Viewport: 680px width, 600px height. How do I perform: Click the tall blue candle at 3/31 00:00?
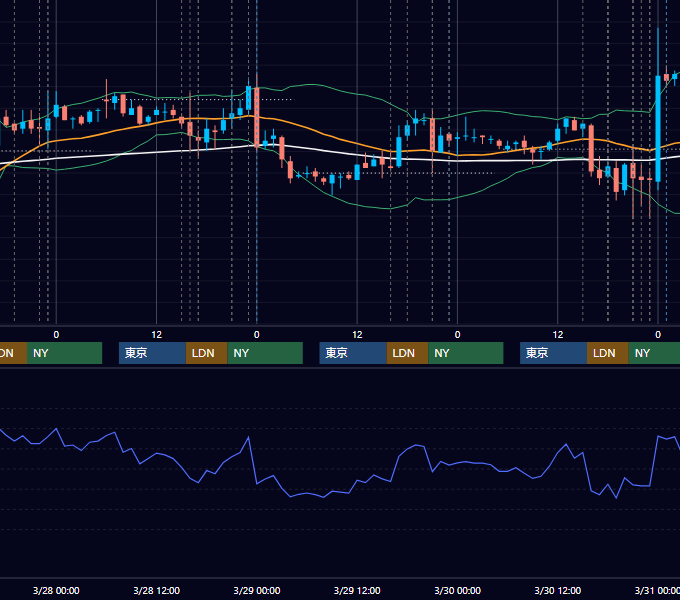658,128
